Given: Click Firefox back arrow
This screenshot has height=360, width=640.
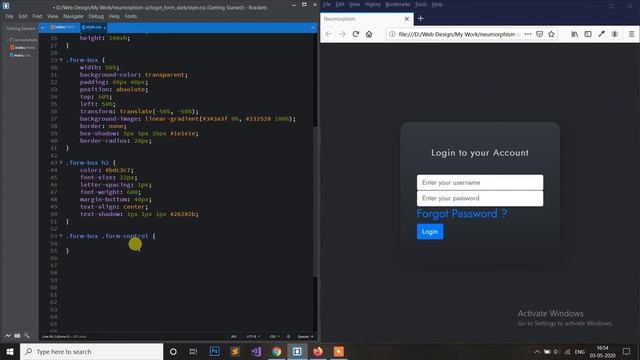Looking at the screenshot, I should pyautogui.click(x=329, y=34).
